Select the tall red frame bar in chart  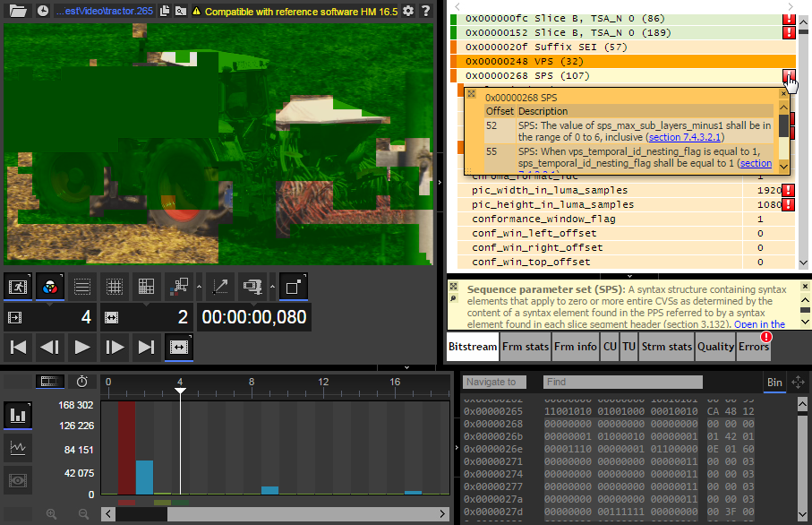tap(127, 448)
